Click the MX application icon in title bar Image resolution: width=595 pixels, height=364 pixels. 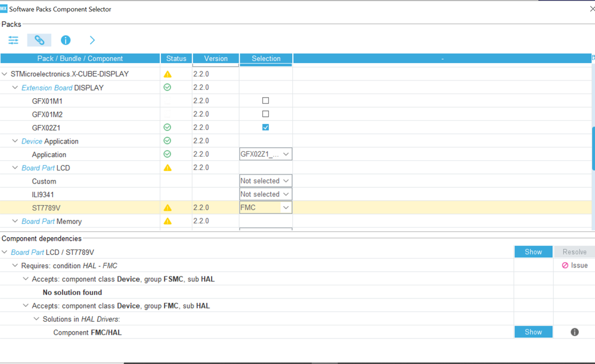pos(4,9)
